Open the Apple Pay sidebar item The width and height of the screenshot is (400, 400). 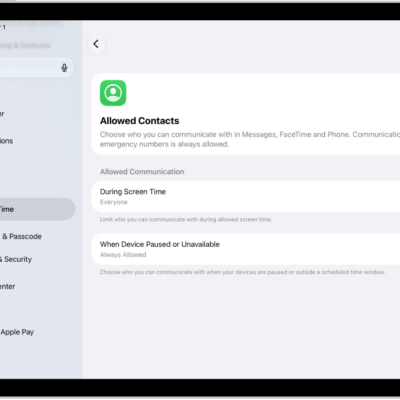[x=17, y=332]
